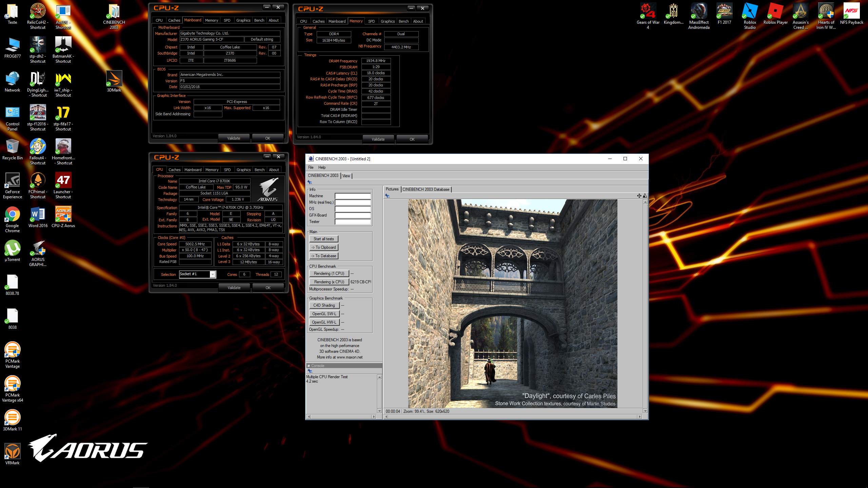868x488 pixels.
Task: Open VRMark desktop icon
Action: point(13,454)
